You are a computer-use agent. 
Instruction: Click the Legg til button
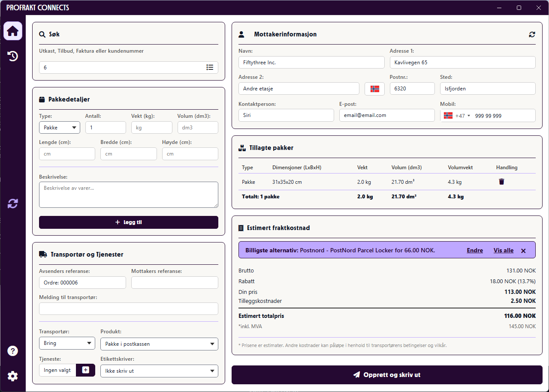tap(128, 222)
